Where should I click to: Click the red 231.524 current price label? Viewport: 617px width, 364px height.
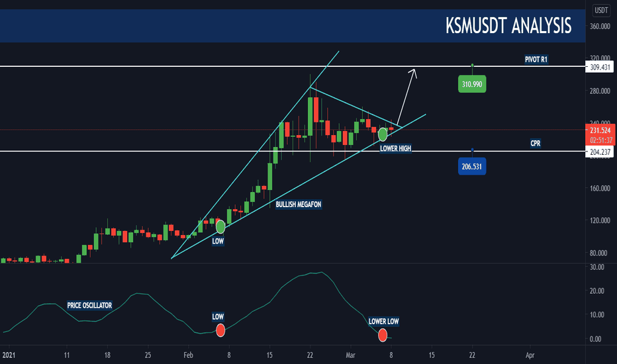(x=600, y=130)
